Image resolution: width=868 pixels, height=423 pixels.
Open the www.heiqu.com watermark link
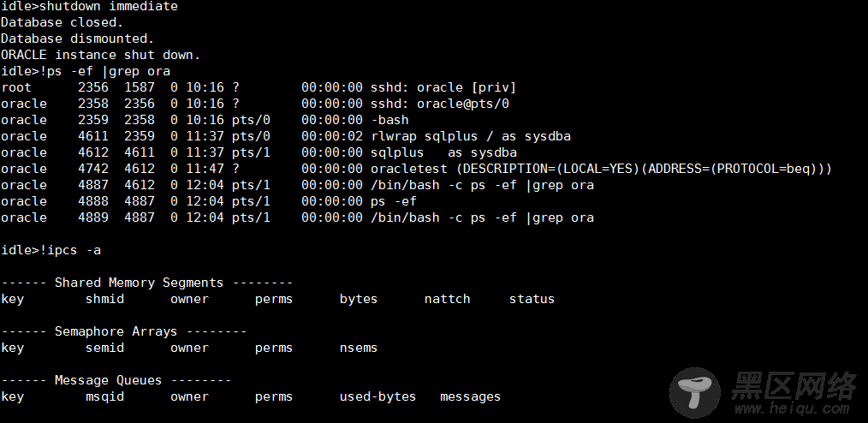click(792, 409)
